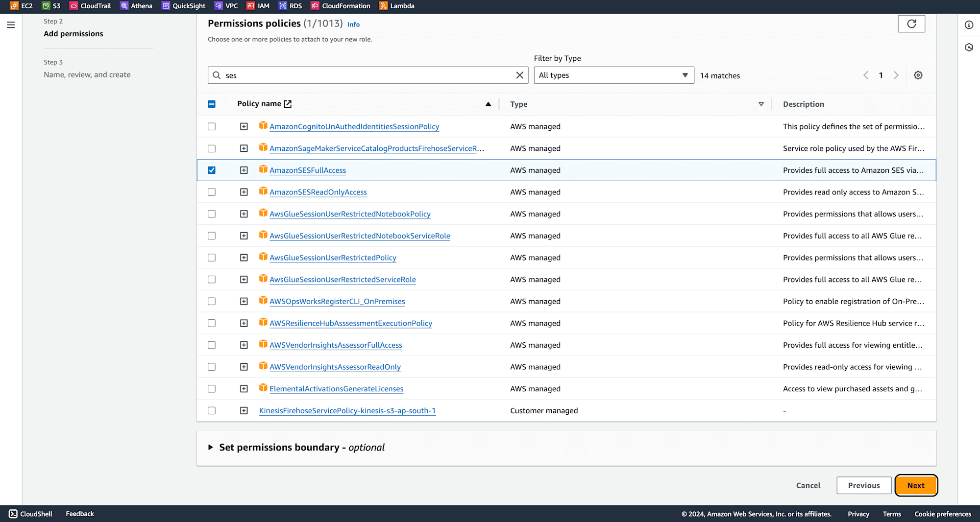
Task: Click the AmazonSESReadOnlyAccess policy box icon
Action: click(263, 191)
